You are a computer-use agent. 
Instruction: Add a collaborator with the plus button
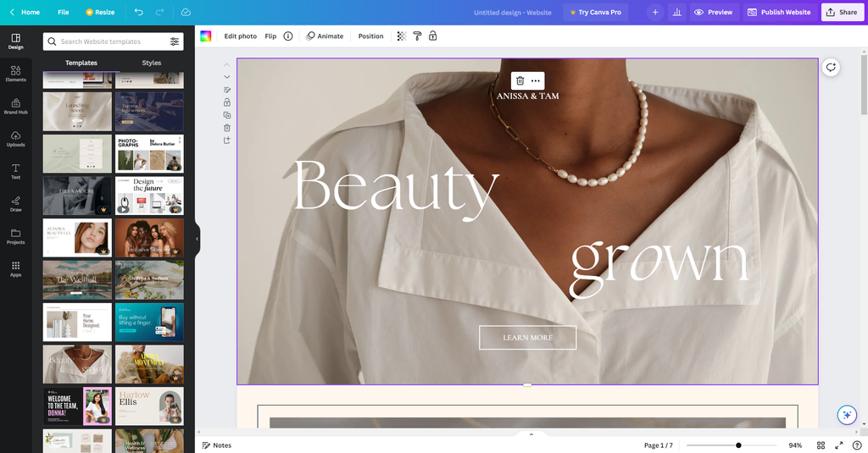(655, 12)
